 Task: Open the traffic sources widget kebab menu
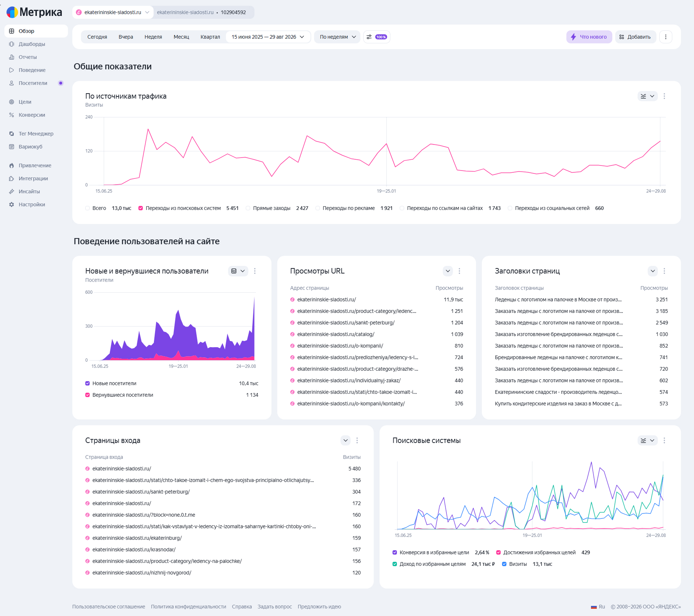point(664,96)
